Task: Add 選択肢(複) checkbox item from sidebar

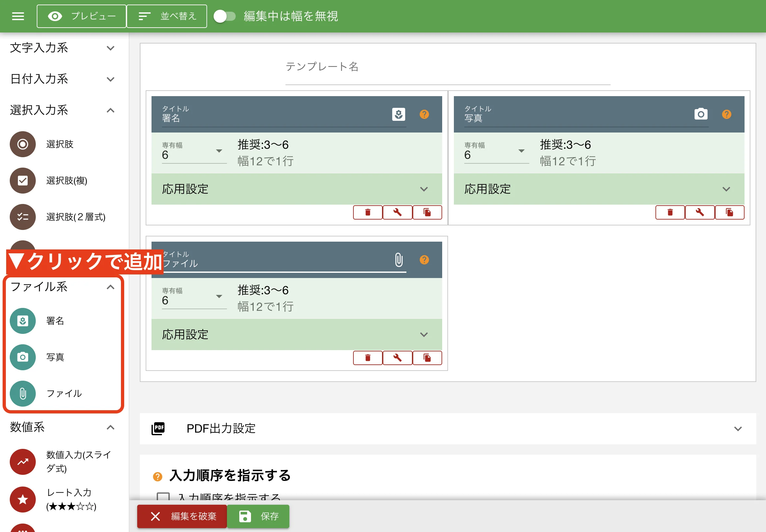Action: (x=23, y=181)
